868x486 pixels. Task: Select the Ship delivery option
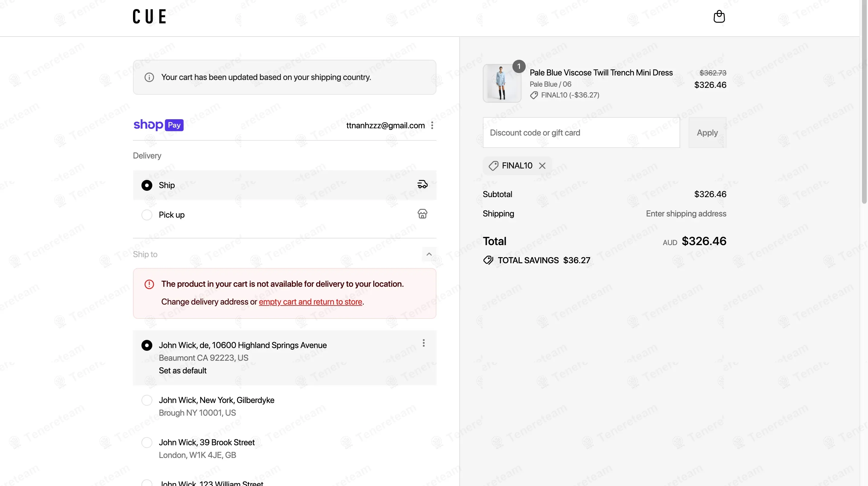click(x=284, y=185)
